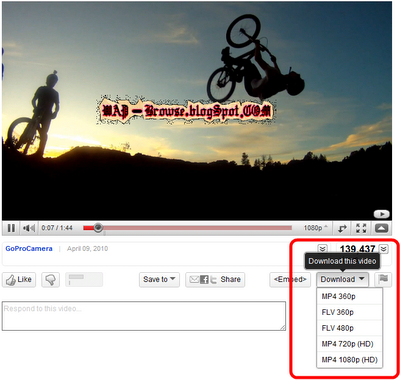The width and height of the screenshot is (400, 380).
Task: Pause the video playback
Action: (11, 228)
